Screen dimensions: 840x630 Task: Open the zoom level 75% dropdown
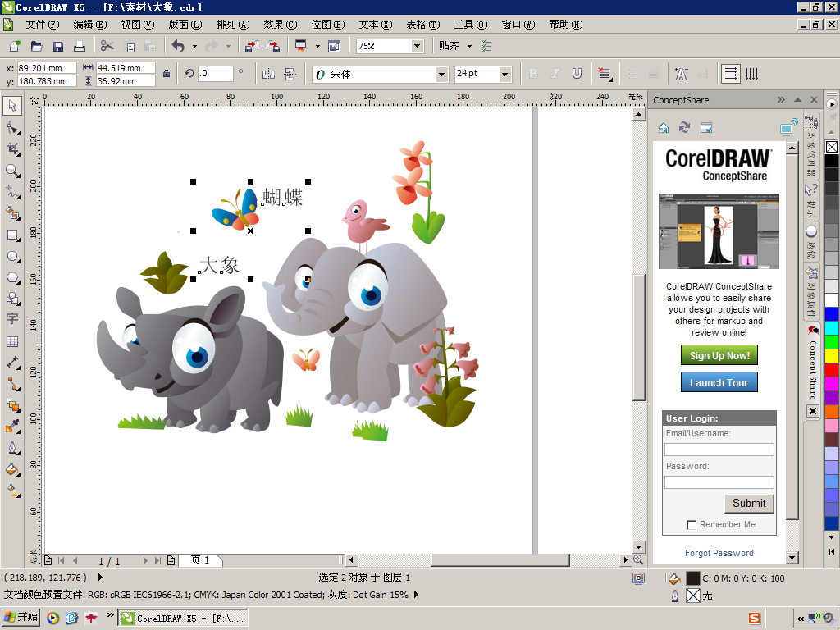pyautogui.click(x=417, y=46)
